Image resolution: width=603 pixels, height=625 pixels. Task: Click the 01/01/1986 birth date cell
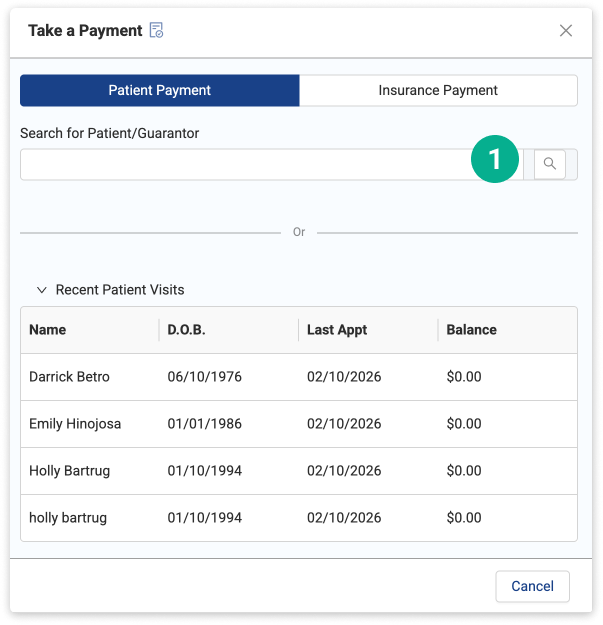pos(204,424)
